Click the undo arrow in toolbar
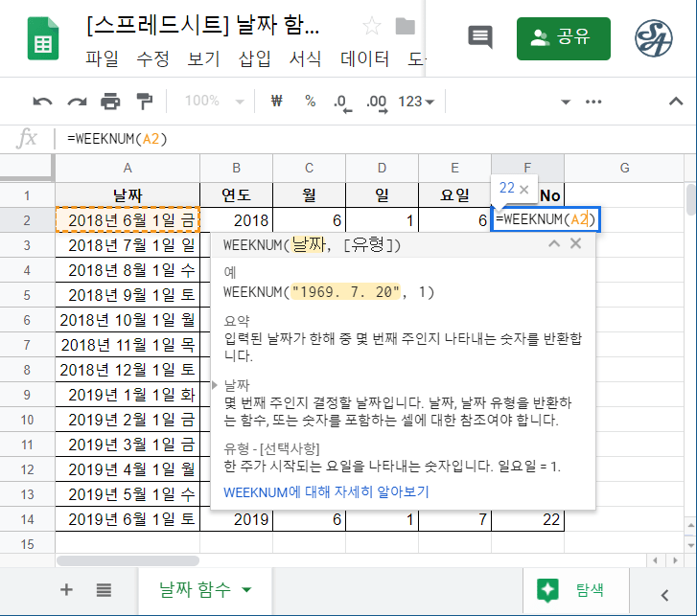Image resolution: width=697 pixels, height=616 pixels. pyautogui.click(x=43, y=102)
